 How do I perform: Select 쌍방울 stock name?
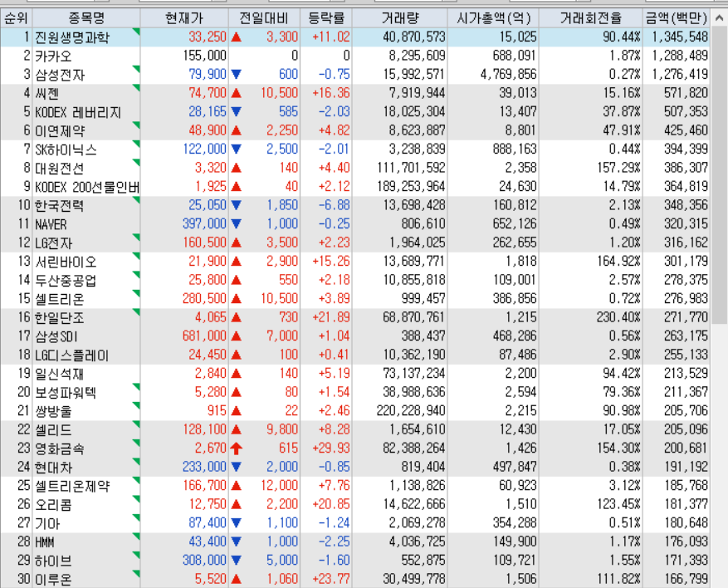tap(54, 411)
